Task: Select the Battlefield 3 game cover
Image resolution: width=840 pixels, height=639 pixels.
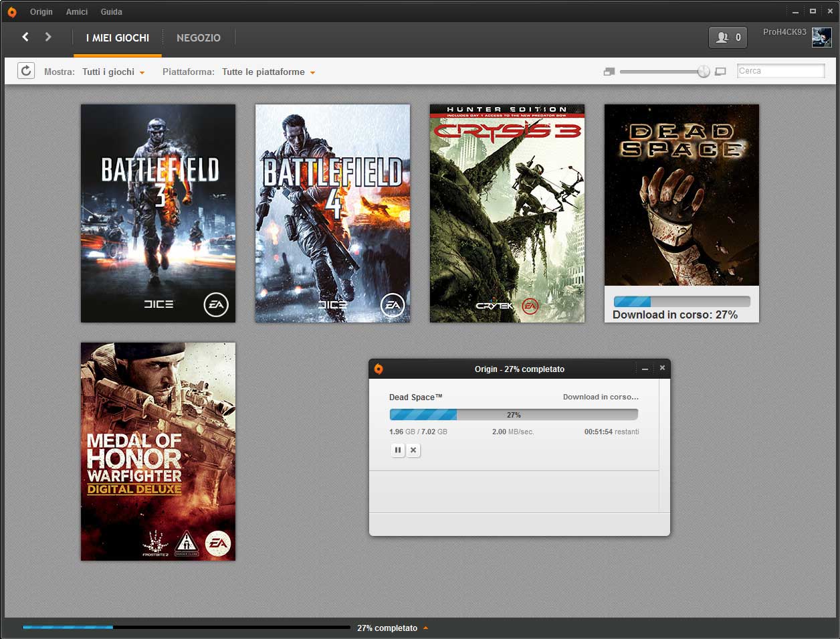Action: pos(158,213)
